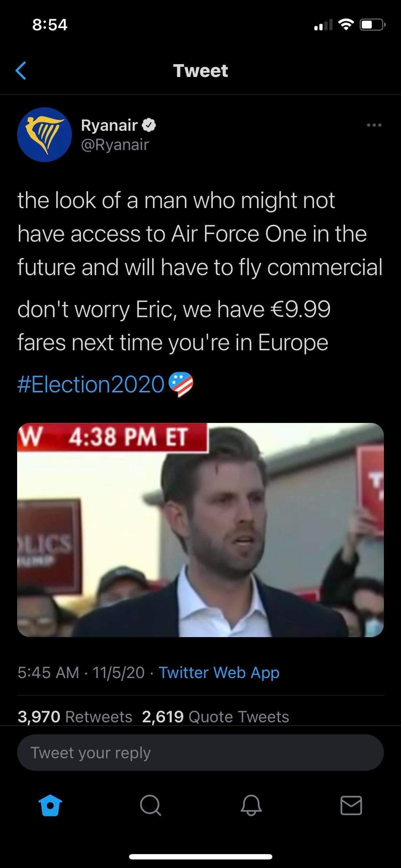
Task: Tap the #Election2020 hashtag link
Action: coord(91,384)
